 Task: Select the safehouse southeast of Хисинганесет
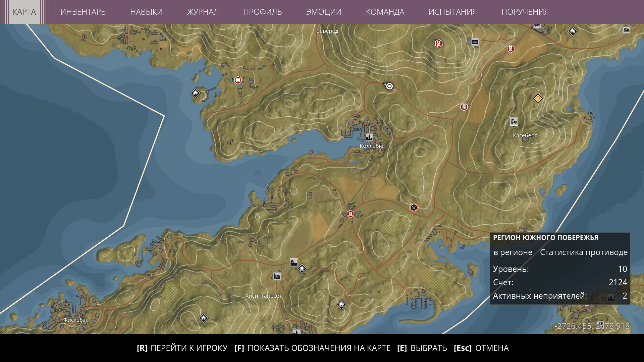click(x=341, y=304)
